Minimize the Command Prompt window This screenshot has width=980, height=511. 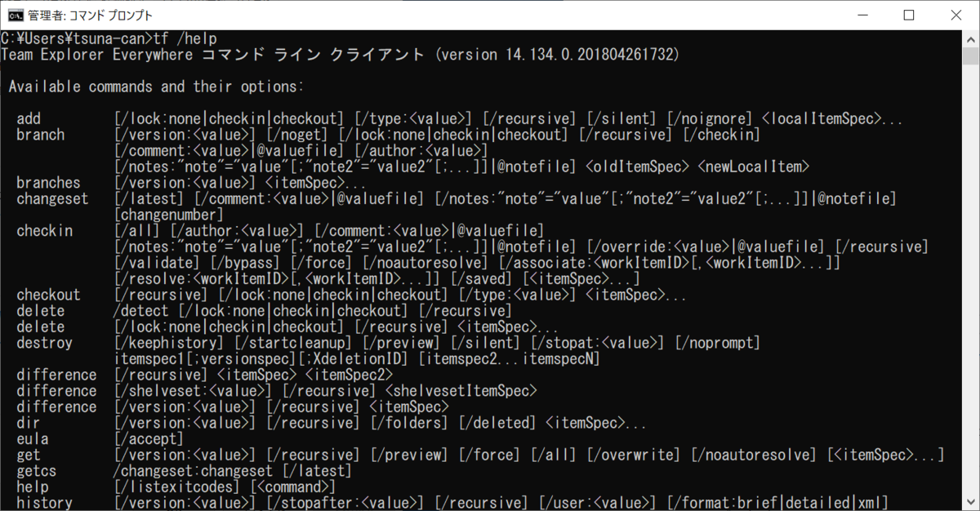863,15
